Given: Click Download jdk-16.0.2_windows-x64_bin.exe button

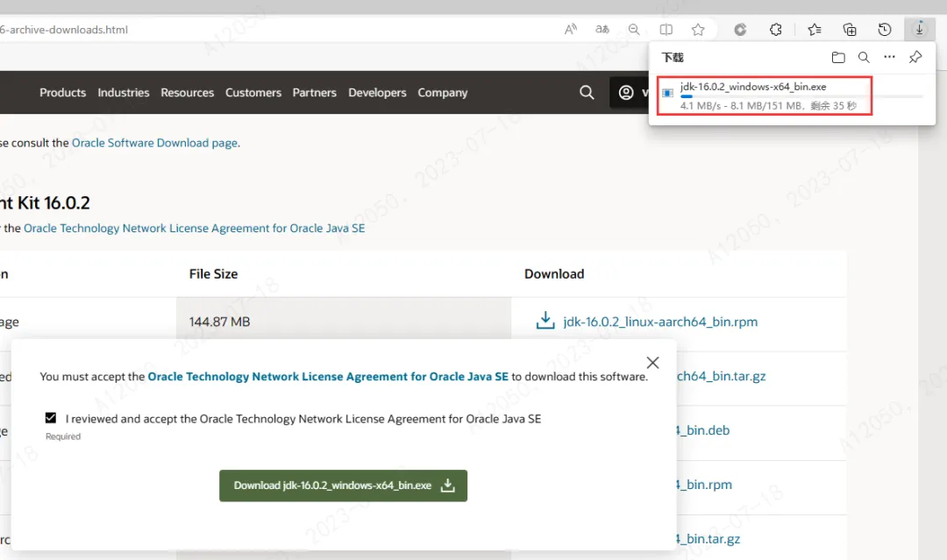Looking at the screenshot, I should [343, 486].
